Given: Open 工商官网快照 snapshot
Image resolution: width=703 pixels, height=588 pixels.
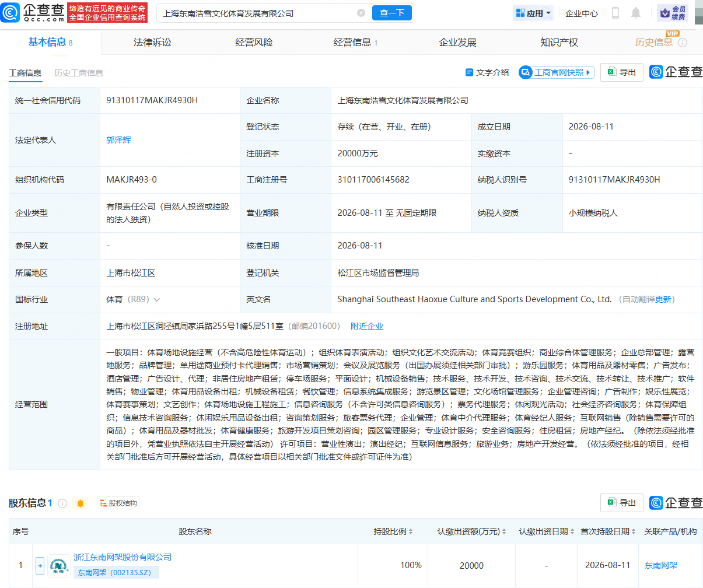Looking at the screenshot, I should pos(556,72).
